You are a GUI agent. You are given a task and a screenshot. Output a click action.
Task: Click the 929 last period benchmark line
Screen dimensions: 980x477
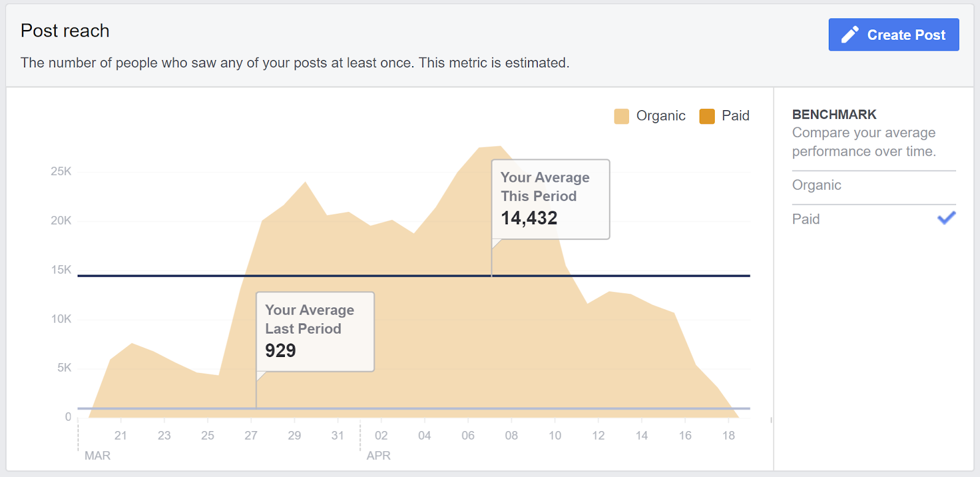413,408
